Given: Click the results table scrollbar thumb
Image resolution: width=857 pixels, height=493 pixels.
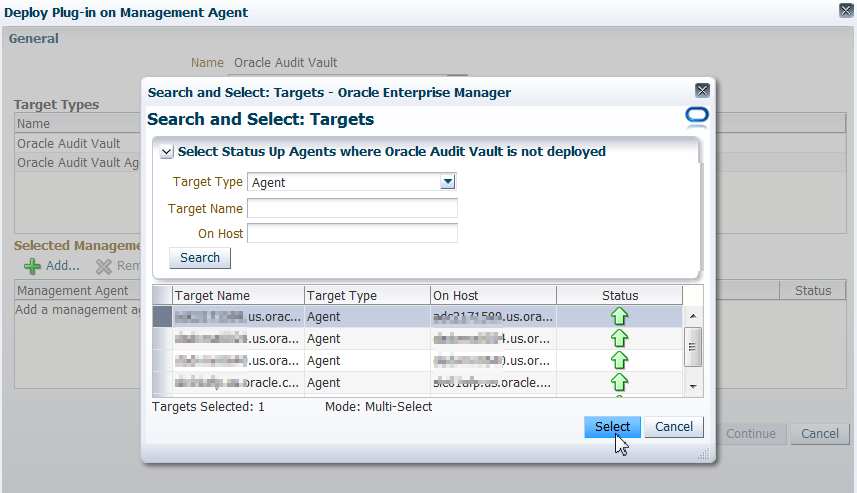Looking at the screenshot, I should click(692, 347).
